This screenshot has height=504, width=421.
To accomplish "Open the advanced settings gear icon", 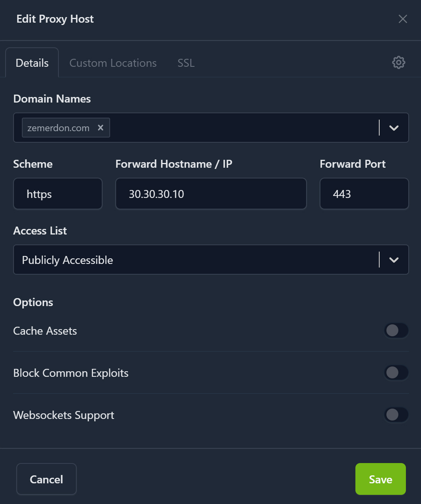I will point(398,62).
